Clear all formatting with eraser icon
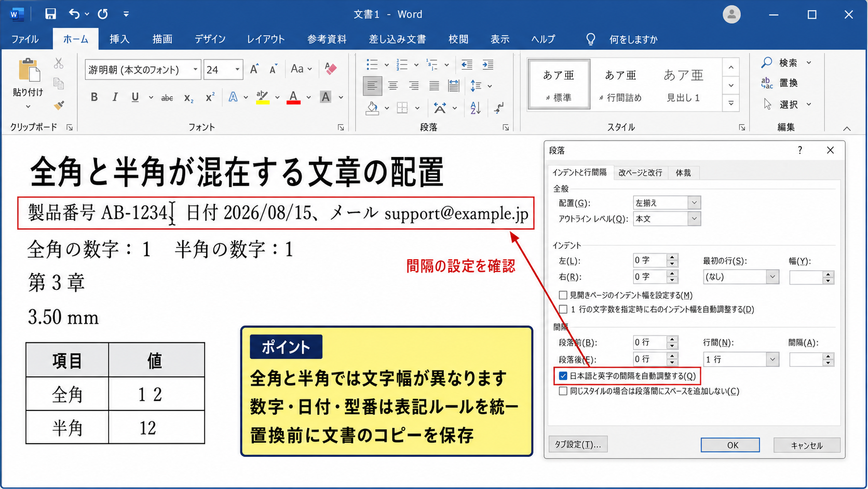868x489 pixels. [330, 68]
